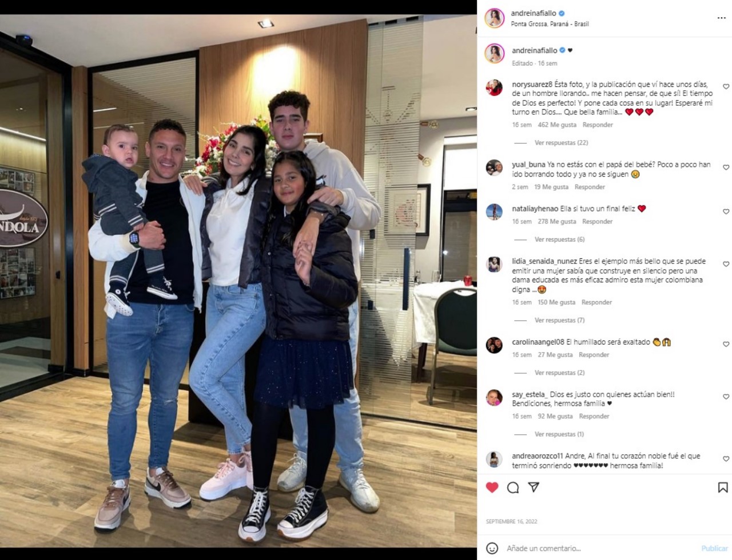This screenshot has width=732, height=560.
Task: View the 462 Me gusta likes list
Action: click(x=557, y=125)
